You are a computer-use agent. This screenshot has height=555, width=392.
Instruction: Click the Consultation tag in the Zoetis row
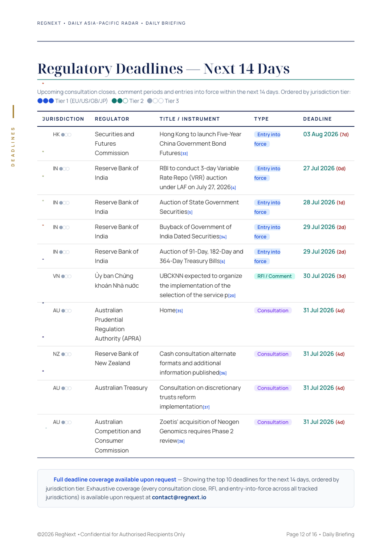coord(273,422)
